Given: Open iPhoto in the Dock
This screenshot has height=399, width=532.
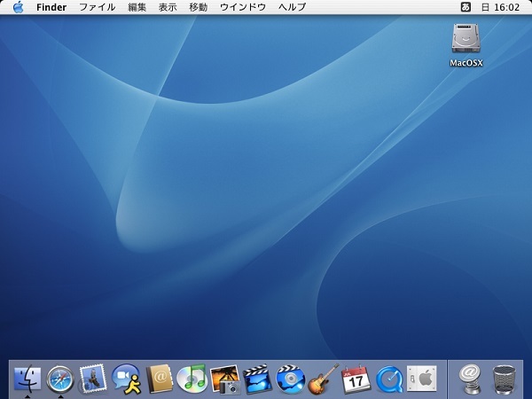Looking at the screenshot, I should coord(225,379).
